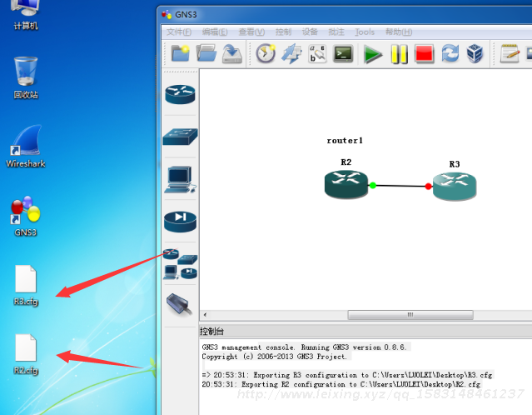Select router R2 in topology

click(x=346, y=184)
